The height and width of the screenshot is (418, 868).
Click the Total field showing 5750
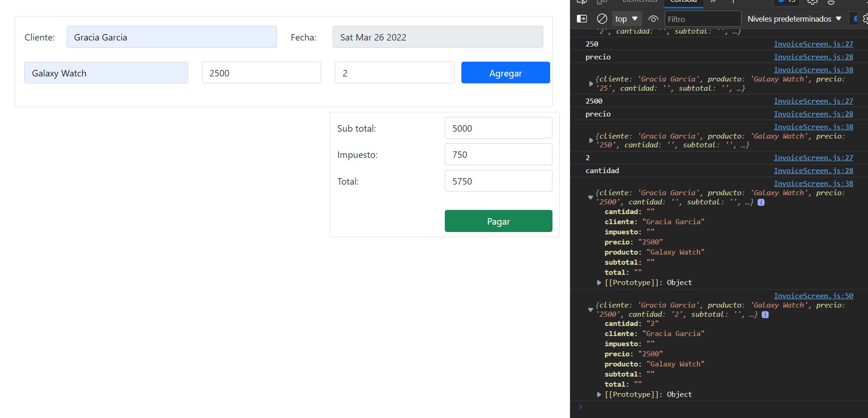pyautogui.click(x=498, y=181)
